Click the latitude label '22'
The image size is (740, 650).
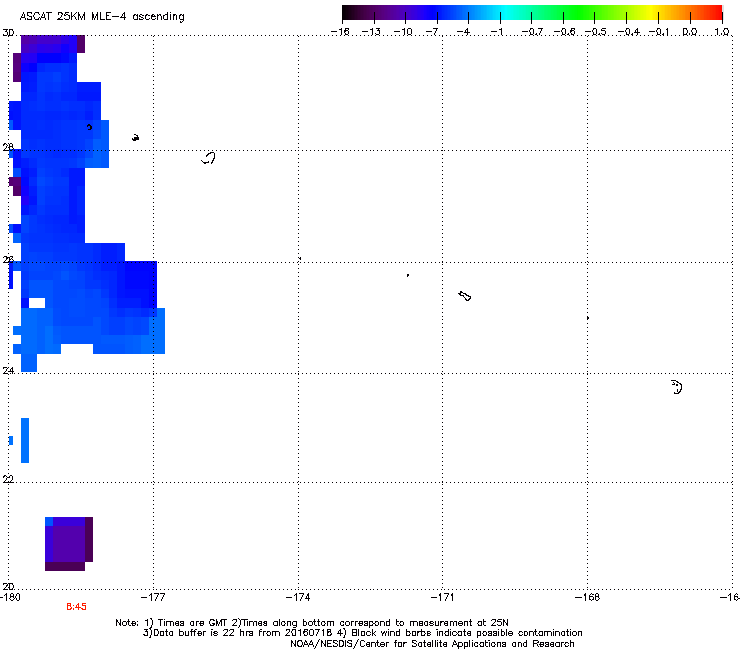8,479
